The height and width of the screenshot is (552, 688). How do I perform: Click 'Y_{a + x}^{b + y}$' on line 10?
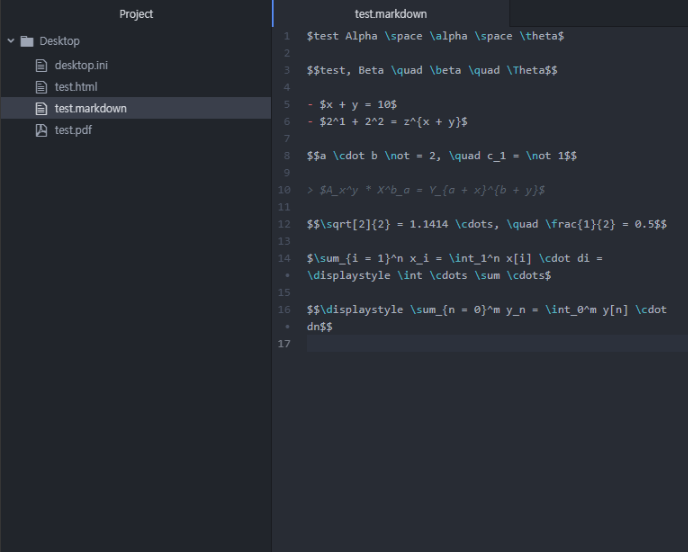[487, 190]
